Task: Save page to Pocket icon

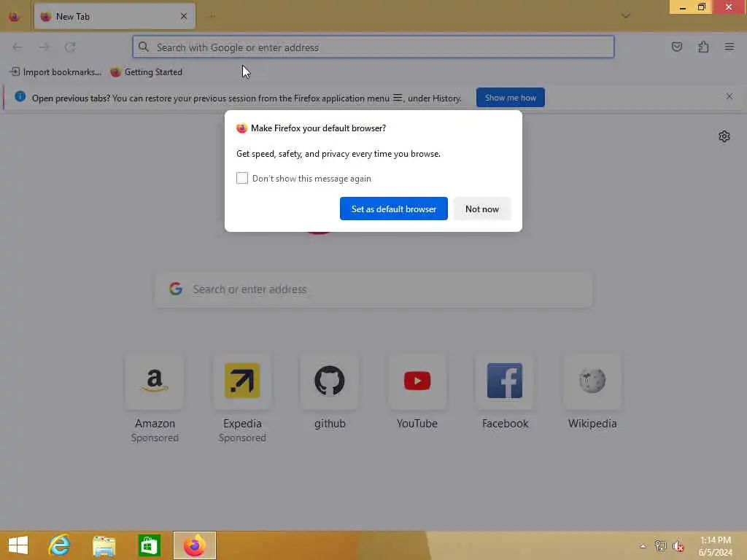Action: (x=676, y=47)
